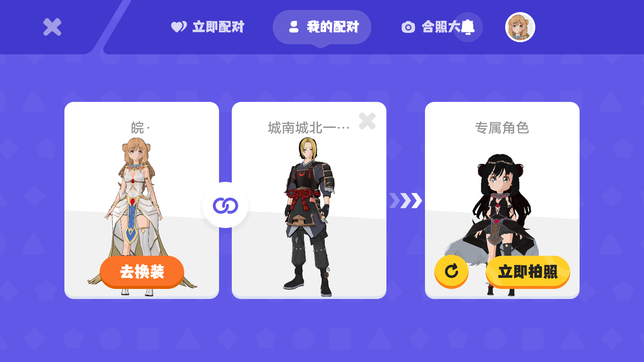
Task: Click the heart icon beside 立即配对
Action: pyautogui.click(x=179, y=27)
